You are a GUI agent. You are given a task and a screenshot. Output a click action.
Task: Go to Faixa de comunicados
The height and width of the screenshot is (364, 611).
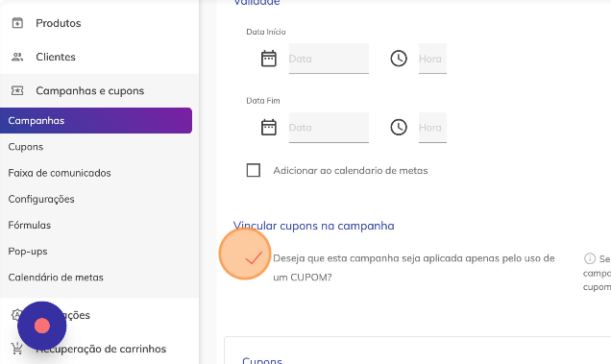coord(60,173)
